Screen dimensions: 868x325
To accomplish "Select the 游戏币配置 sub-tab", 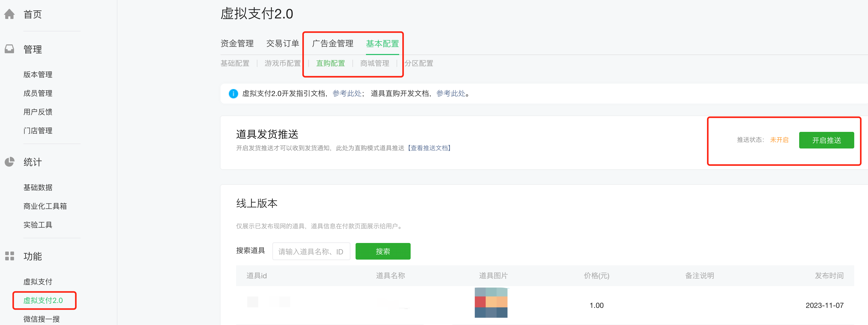I will (x=282, y=63).
